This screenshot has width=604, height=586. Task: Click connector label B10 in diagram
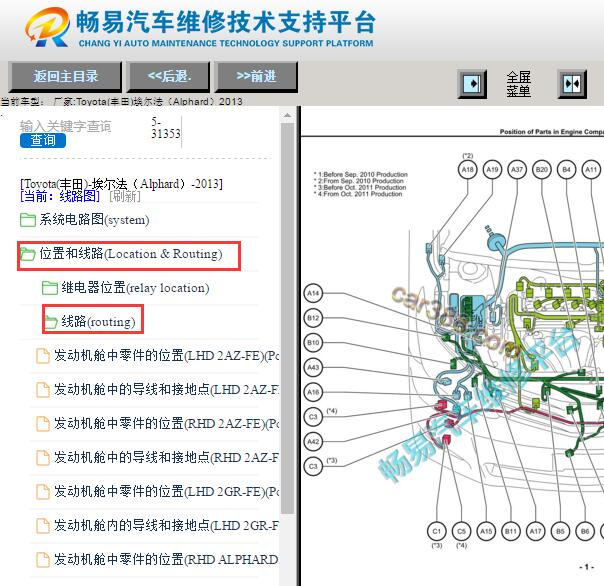click(x=313, y=343)
